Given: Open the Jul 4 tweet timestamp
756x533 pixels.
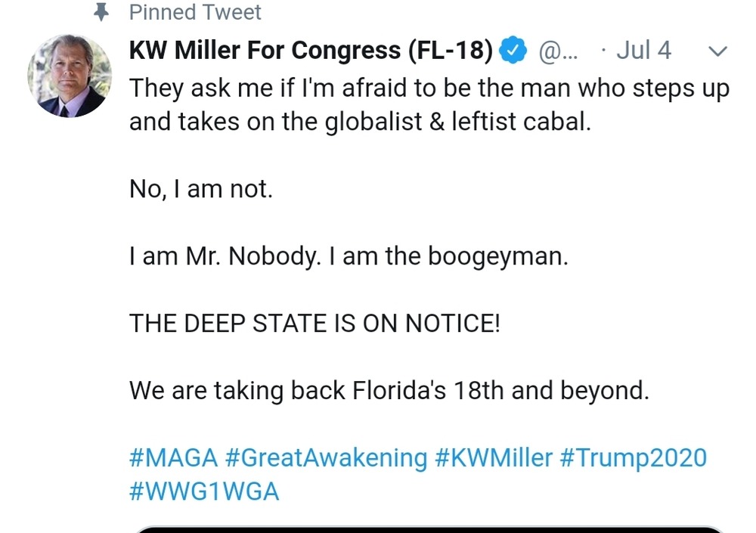Looking at the screenshot, I should (x=643, y=50).
